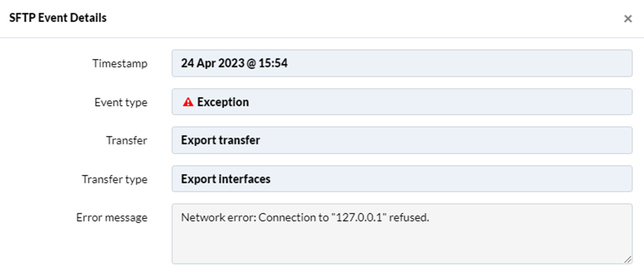
Task: Click the Event type label
Action: click(121, 102)
